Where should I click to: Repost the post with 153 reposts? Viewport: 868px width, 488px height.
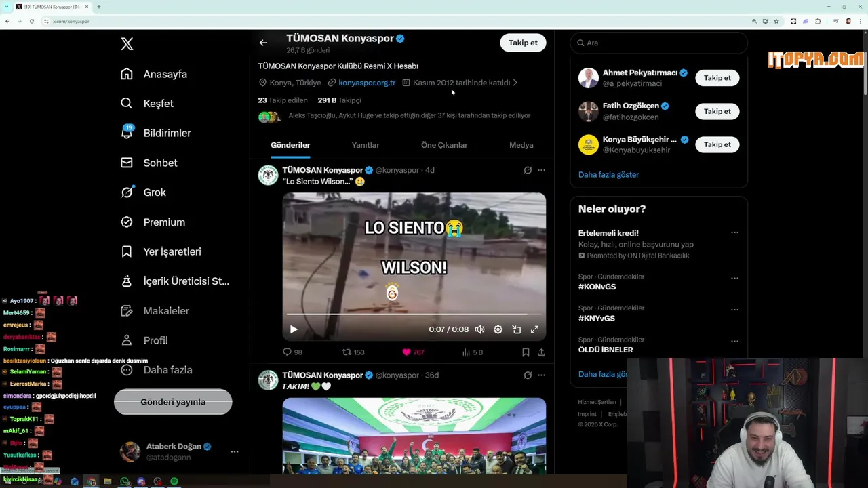coord(353,352)
